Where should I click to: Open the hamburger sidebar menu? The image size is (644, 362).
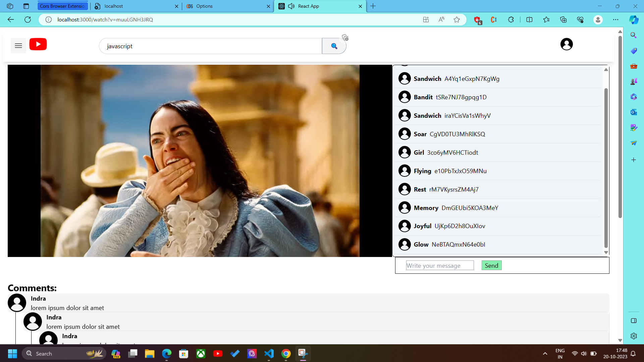pos(18,46)
